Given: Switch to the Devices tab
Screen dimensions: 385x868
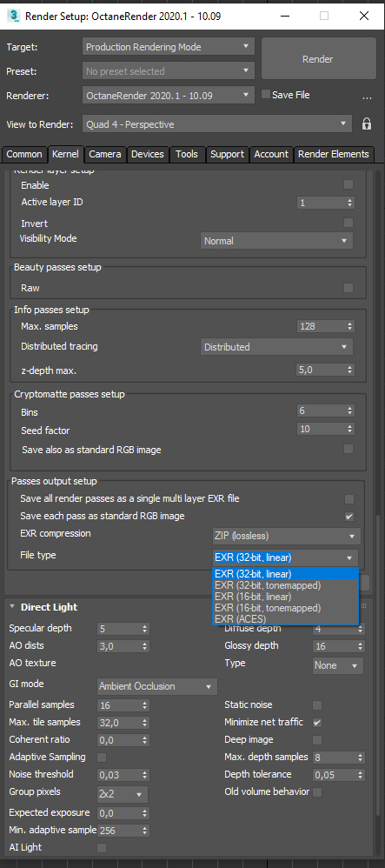Looking at the screenshot, I should 148,155.
